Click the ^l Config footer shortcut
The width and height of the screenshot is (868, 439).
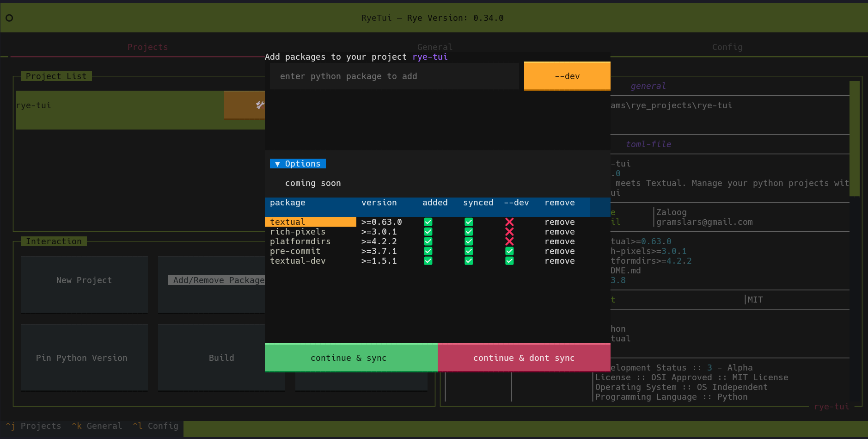(155, 426)
